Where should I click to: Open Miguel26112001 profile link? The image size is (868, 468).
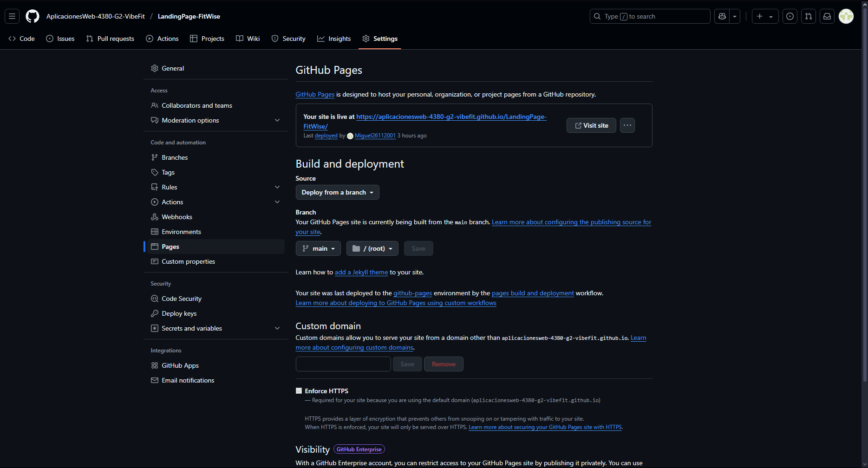375,136
